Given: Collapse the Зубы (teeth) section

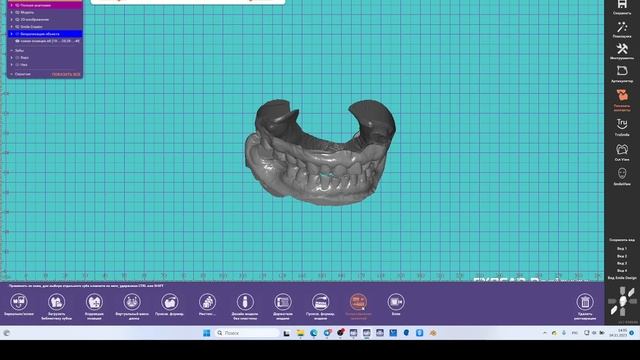Looking at the screenshot, I should [11, 51].
